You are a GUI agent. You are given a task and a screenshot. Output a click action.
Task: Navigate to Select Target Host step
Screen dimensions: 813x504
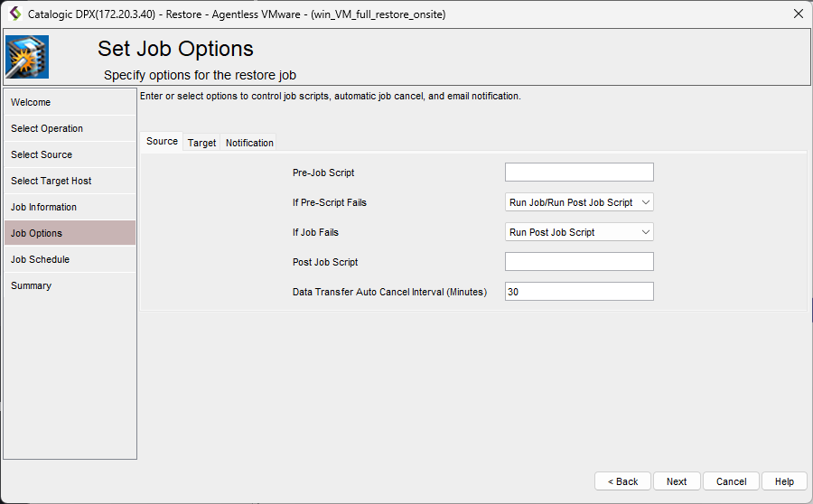(70, 181)
